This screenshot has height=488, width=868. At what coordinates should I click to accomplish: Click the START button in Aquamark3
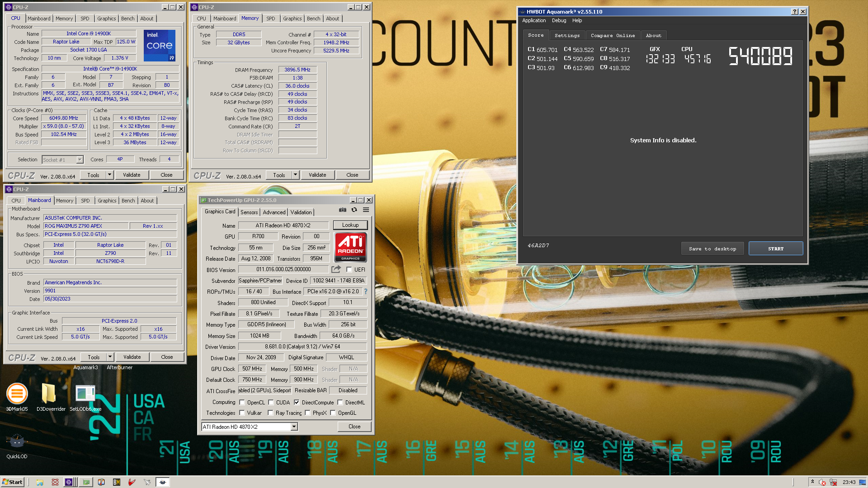[x=776, y=249]
